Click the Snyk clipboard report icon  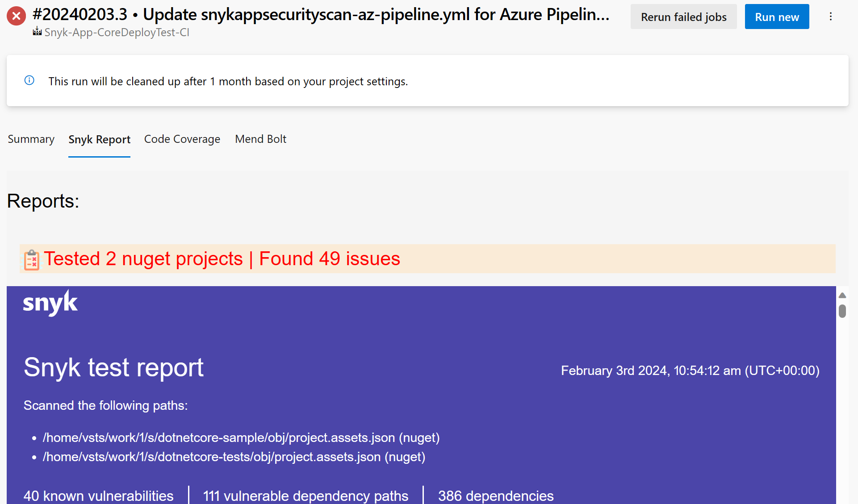tap(32, 258)
